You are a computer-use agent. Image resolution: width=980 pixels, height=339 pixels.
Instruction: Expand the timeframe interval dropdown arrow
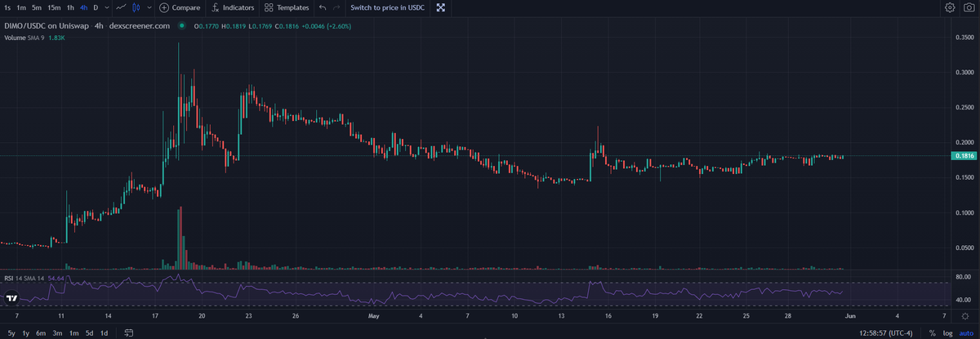(108, 7)
